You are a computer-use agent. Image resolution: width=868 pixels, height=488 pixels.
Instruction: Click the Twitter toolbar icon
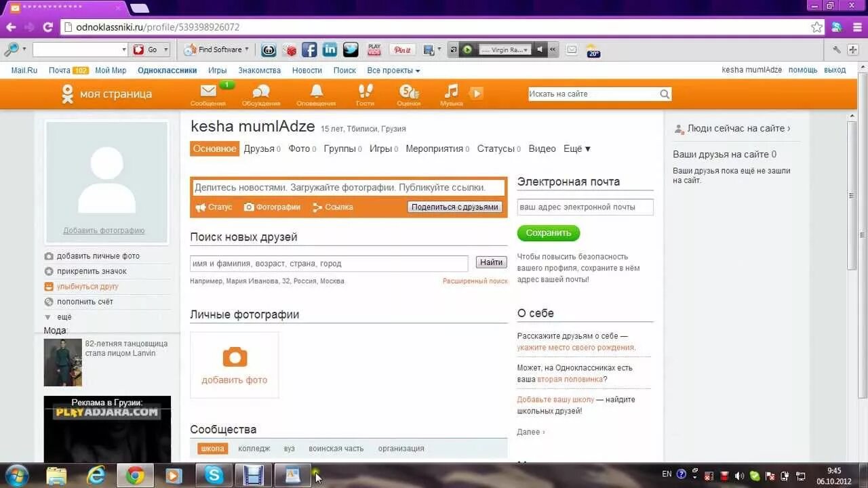tap(351, 49)
